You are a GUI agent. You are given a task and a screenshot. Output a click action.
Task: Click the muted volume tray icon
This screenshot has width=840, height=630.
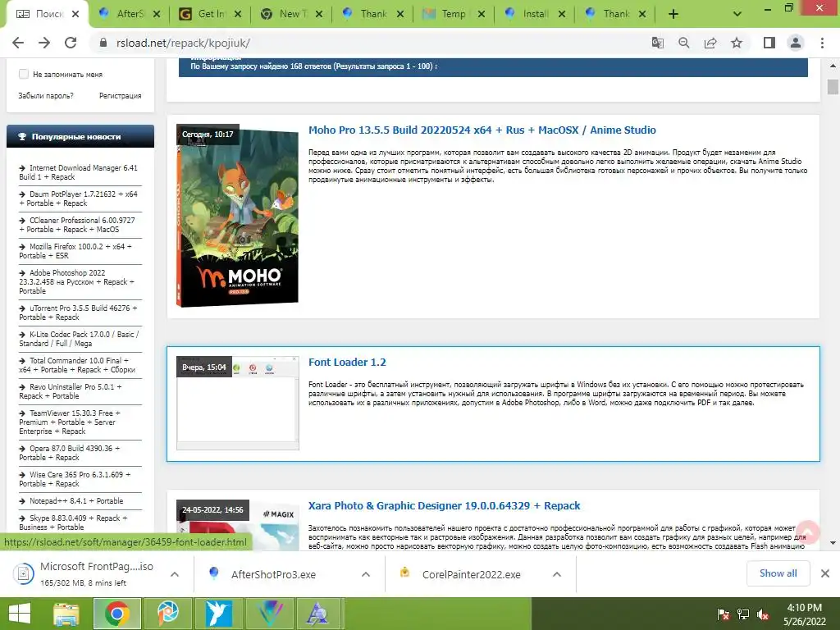click(x=762, y=614)
